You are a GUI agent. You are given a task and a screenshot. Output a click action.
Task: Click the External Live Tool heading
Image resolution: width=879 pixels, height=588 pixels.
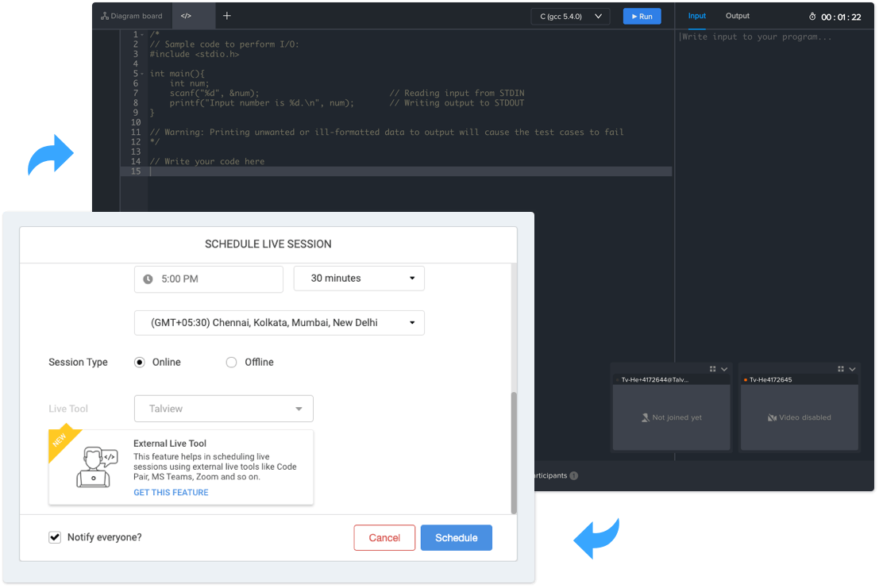pyautogui.click(x=170, y=444)
